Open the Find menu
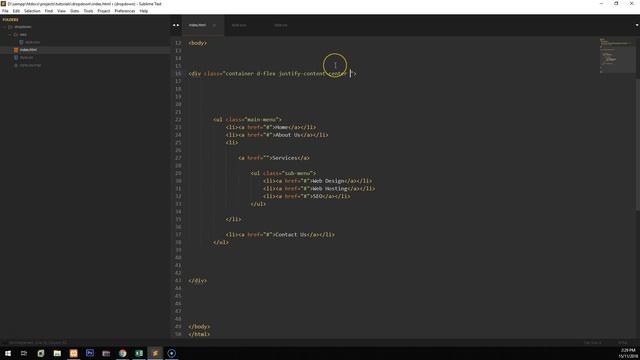640x360 pixels. (49, 11)
